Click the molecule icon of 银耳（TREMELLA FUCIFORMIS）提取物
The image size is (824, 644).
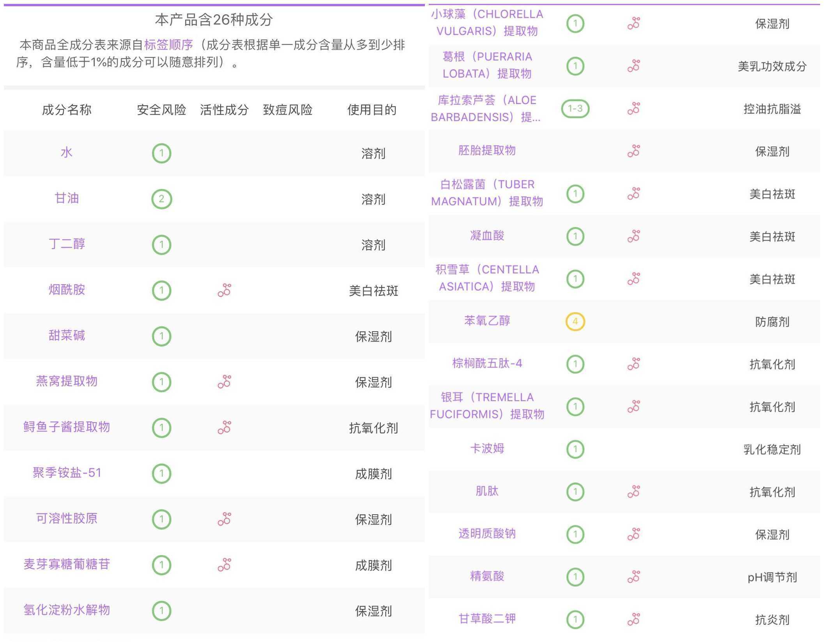633,406
